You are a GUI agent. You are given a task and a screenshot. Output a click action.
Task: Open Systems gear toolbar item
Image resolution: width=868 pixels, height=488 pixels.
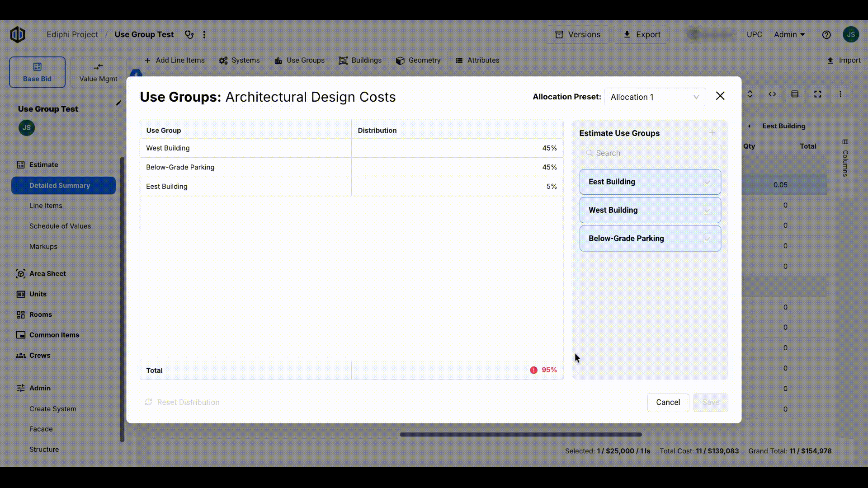tap(239, 60)
